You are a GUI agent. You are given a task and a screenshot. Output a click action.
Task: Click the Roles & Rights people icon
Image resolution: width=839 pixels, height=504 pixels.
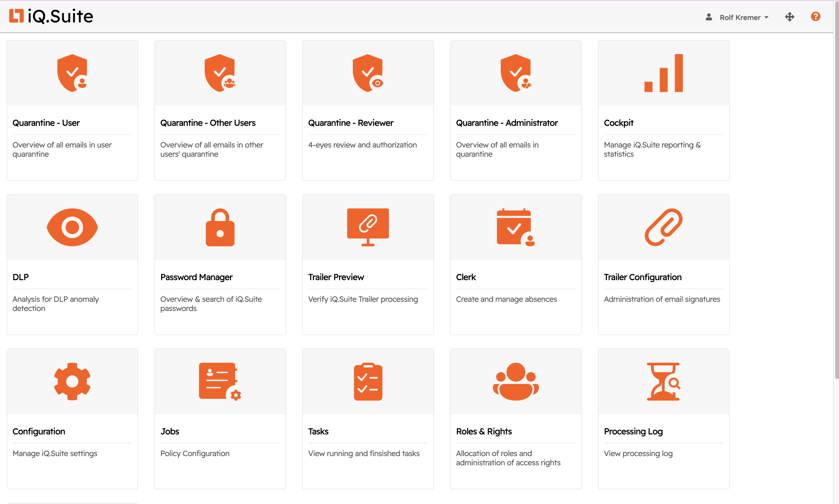coord(515,381)
